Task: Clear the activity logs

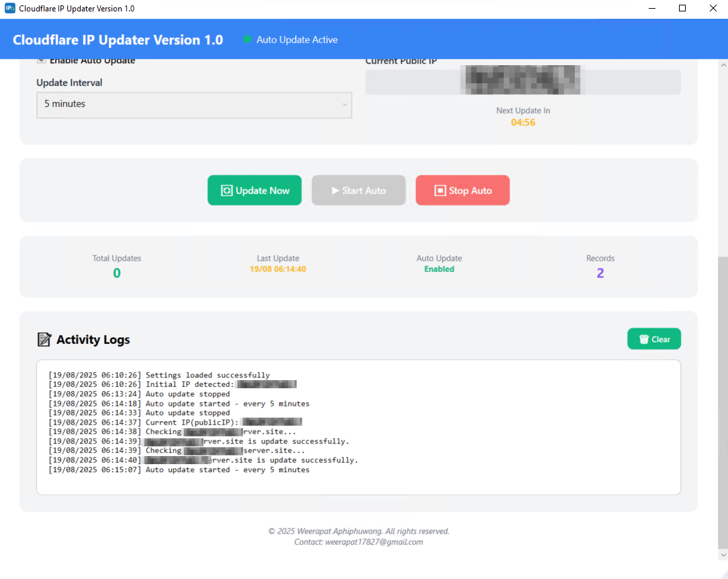Action: [x=653, y=339]
